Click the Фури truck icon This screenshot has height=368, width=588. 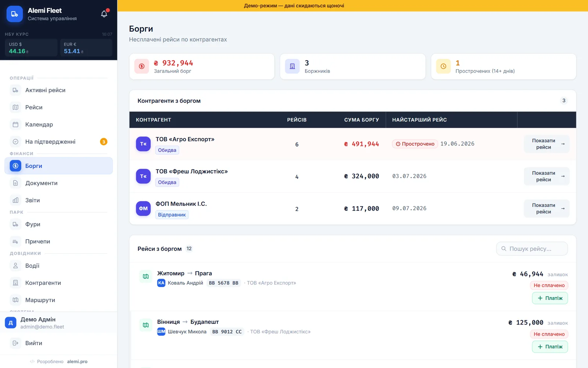(x=15, y=224)
